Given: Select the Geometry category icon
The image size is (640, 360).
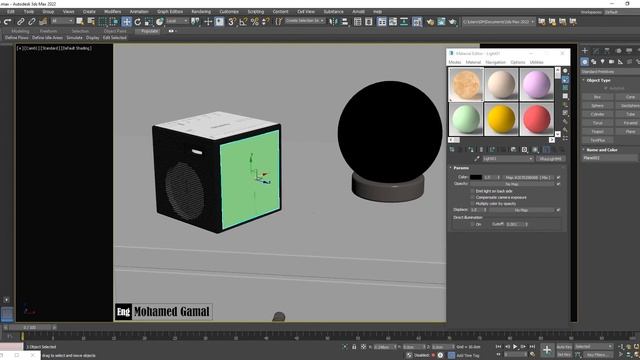Looking at the screenshot, I should tap(584, 62).
